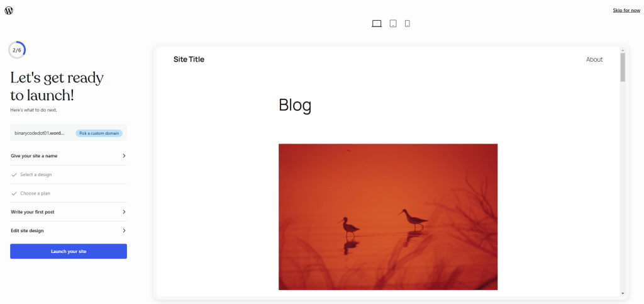
Task: Click Site Title in preview header
Action: tap(189, 59)
